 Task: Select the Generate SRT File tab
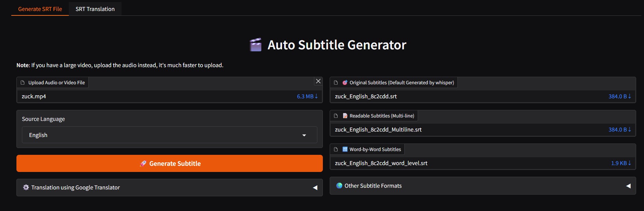tap(40, 9)
